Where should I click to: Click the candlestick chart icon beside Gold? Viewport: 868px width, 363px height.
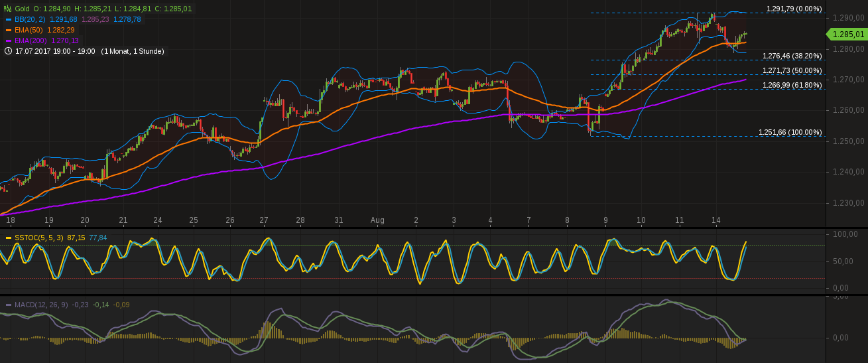click(7, 9)
